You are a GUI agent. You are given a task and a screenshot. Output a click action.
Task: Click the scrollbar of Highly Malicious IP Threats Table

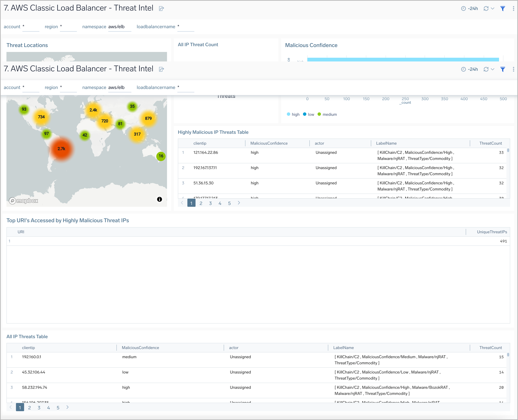pyautogui.click(x=508, y=150)
